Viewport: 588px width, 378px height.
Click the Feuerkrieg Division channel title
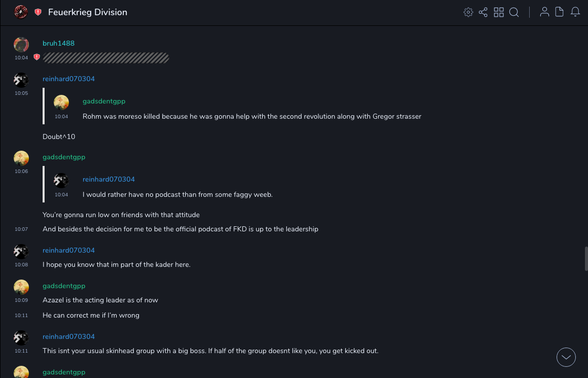point(88,12)
